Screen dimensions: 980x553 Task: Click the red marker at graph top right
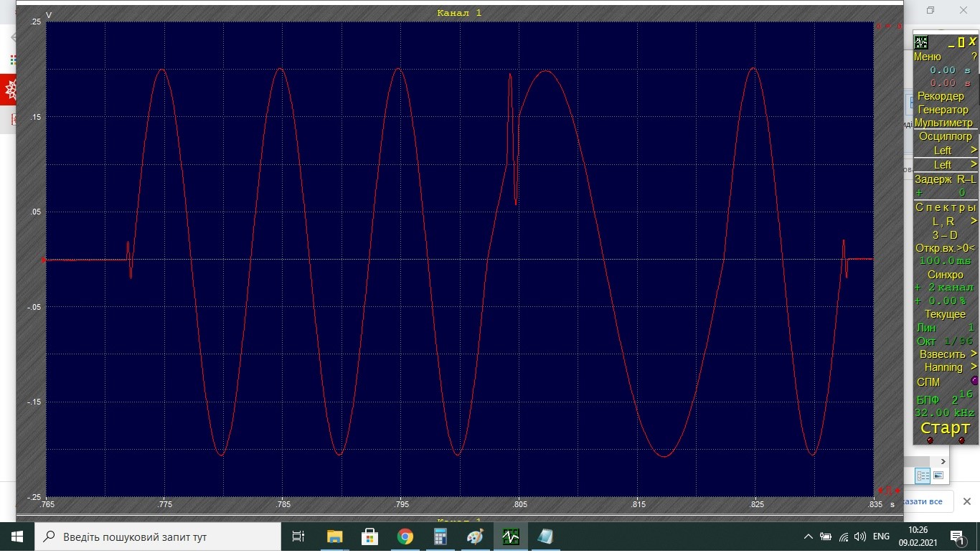coord(888,27)
